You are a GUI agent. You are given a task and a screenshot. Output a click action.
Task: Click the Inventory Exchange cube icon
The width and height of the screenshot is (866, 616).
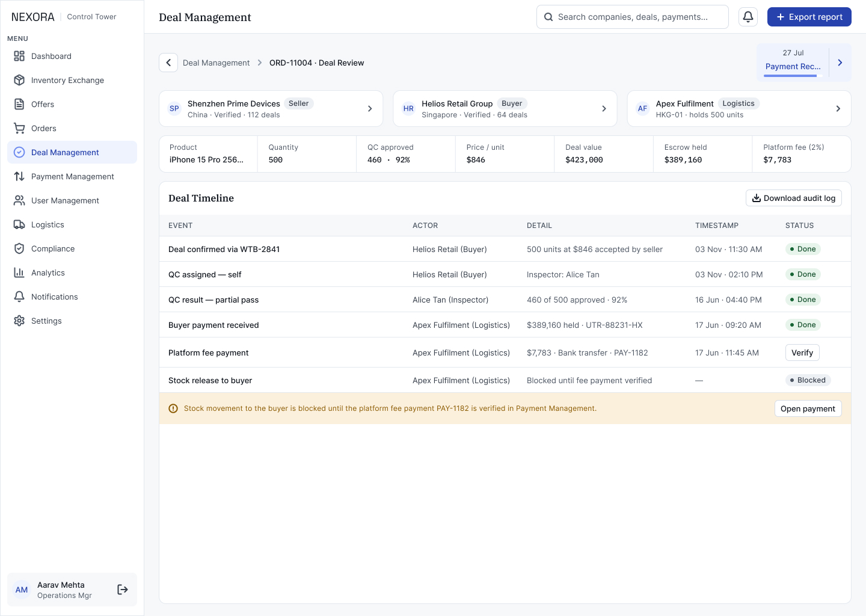coord(19,80)
